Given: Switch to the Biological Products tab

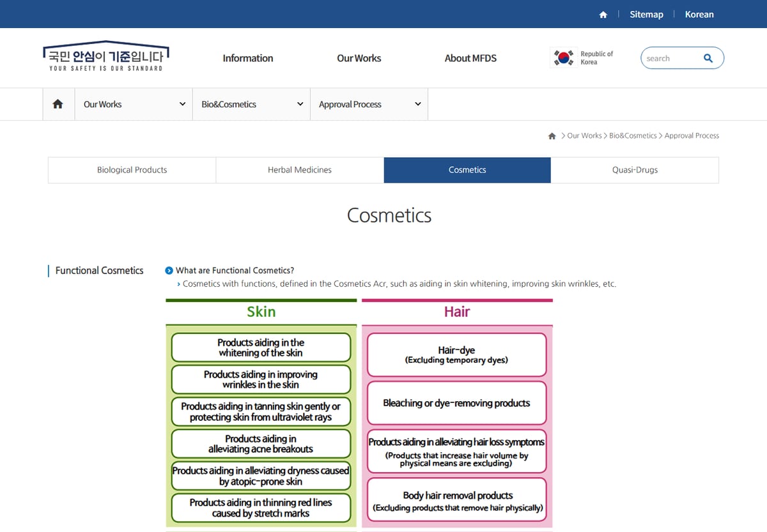Looking at the screenshot, I should (x=132, y=171).
